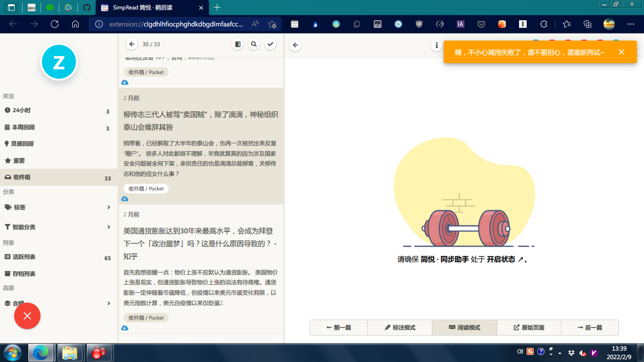Open the Favorites list icon
Screen dimensions: 644x362
point(567,24)
